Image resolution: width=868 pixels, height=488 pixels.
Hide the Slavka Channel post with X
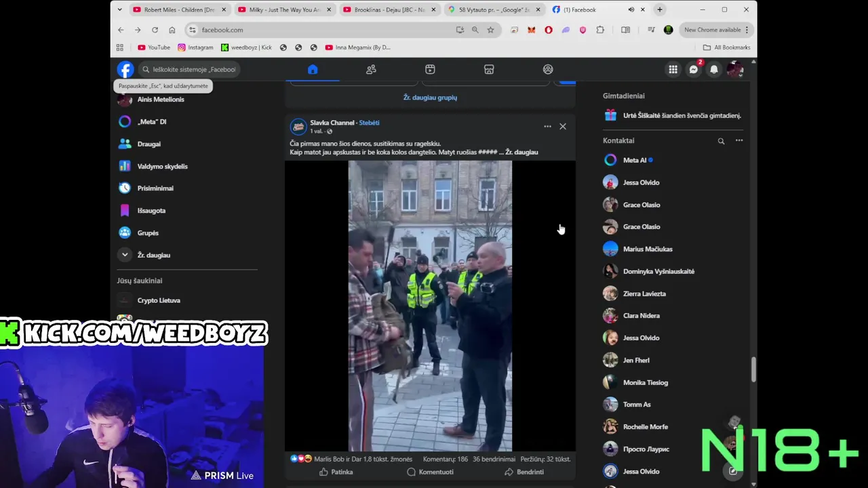563,127
